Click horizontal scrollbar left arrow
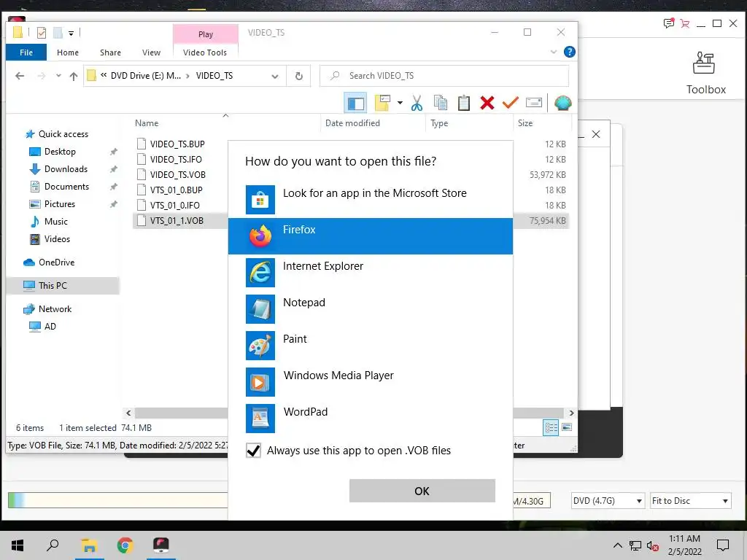Screen dimensions: 747x560 [128, 413]
